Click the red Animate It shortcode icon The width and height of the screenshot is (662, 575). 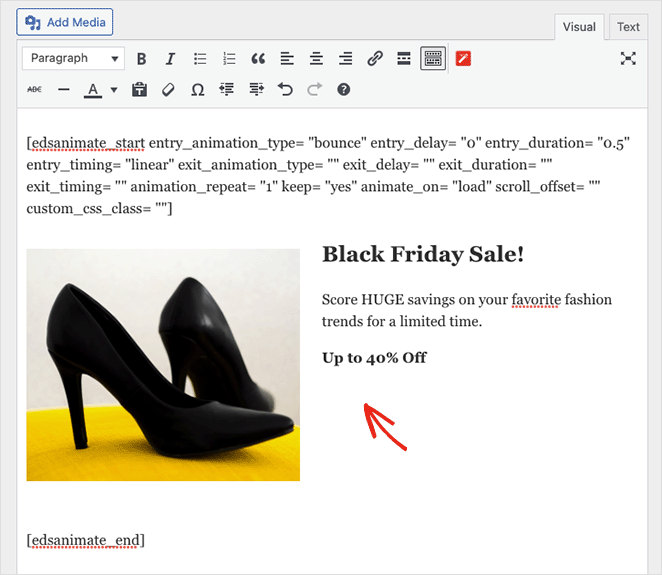[463, 59]
